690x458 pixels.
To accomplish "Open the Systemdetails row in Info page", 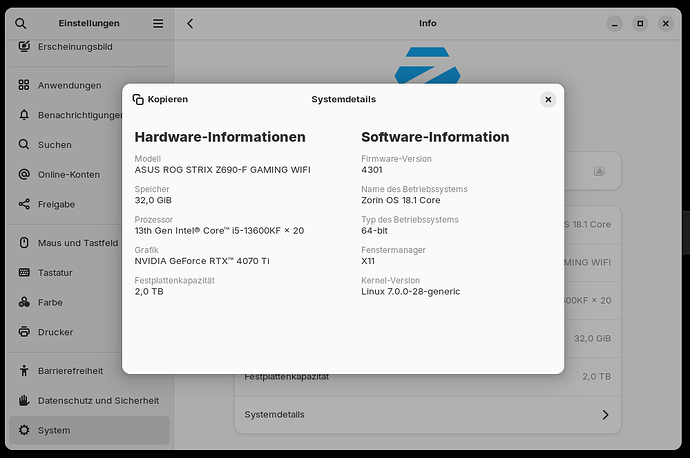I will 428,414.
